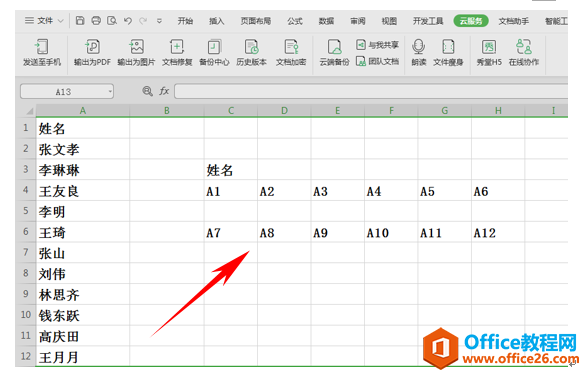Click in the formula bar input
This screenshot has width=586, height=376.
[x=371, y=91]
